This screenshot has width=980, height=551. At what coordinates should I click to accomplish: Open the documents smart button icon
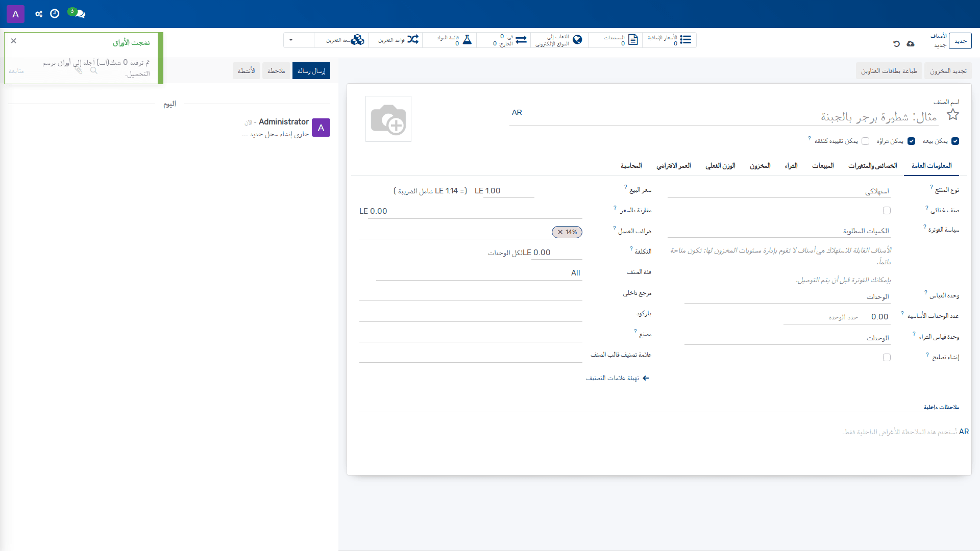(633, 40)
